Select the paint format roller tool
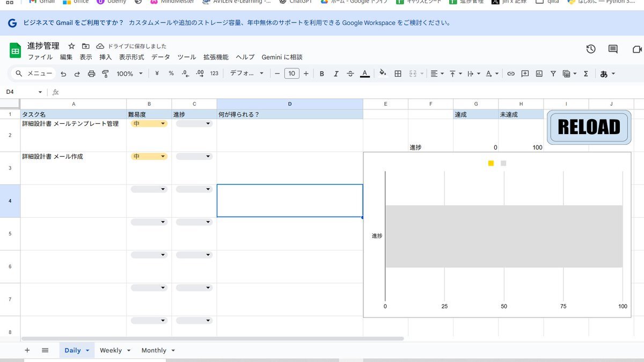 [105, 74]
